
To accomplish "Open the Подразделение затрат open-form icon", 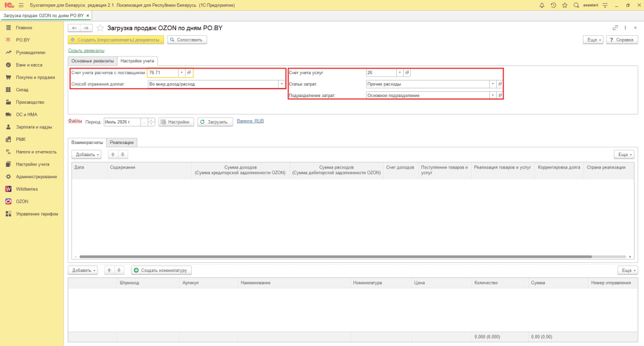I will point(500,96).
